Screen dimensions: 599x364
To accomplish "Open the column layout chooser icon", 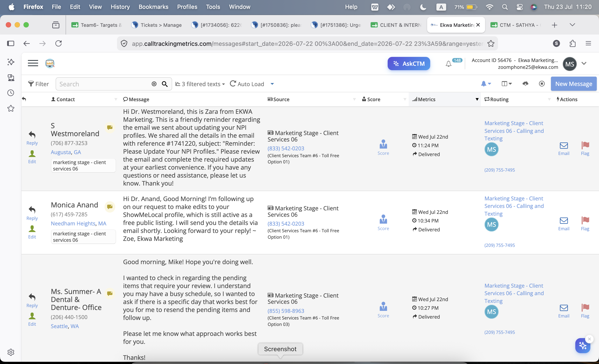I will pos(507,84).
